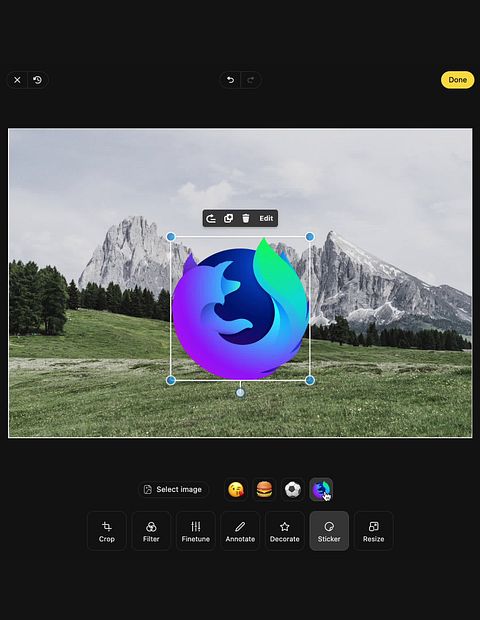480x620 pixels.
Task: Switch to the Filter tab
Action: pyautogui.click(x=151, y=531)
